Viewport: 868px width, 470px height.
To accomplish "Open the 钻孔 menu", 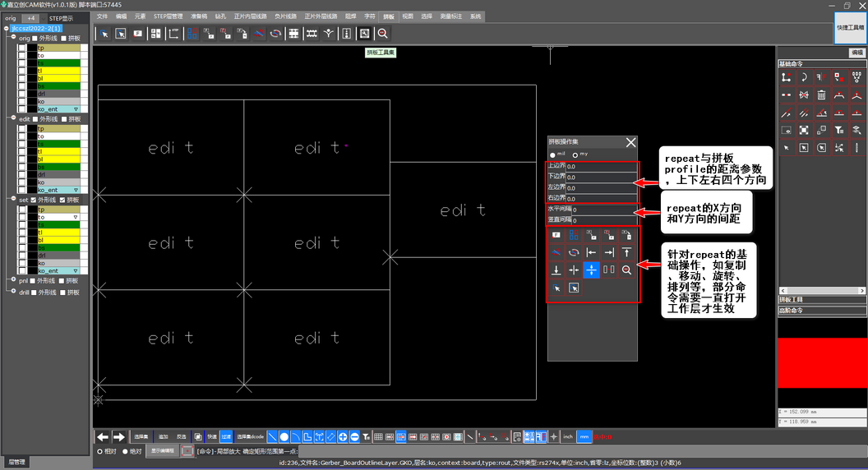I will pos(221,16).
